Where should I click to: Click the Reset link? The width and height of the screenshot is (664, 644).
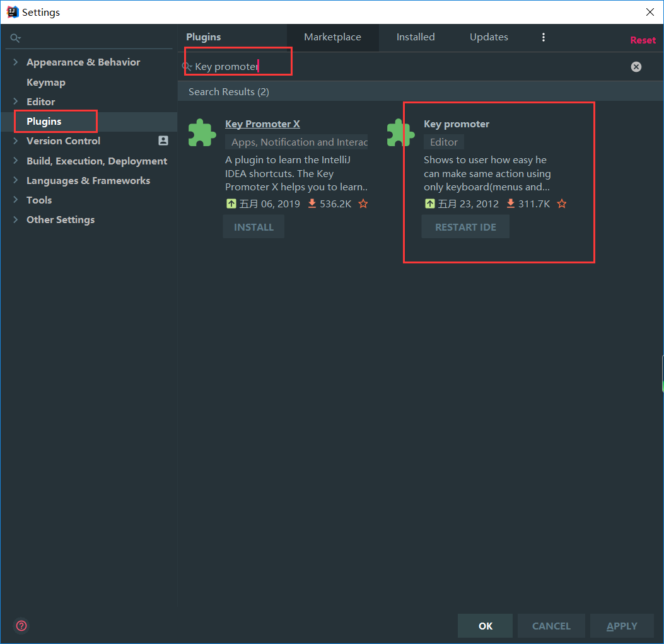[x=643, y=40]
